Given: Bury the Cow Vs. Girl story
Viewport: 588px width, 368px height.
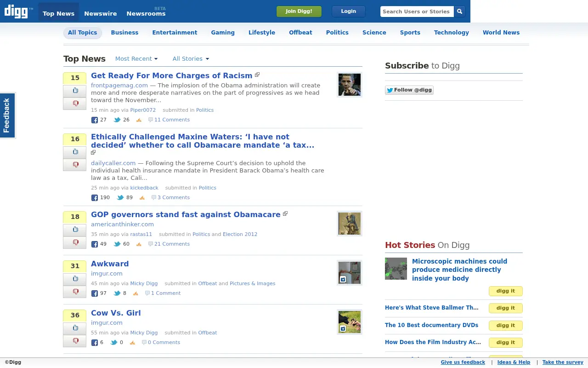Looking at the screenshot, I should tap(75, 341).
